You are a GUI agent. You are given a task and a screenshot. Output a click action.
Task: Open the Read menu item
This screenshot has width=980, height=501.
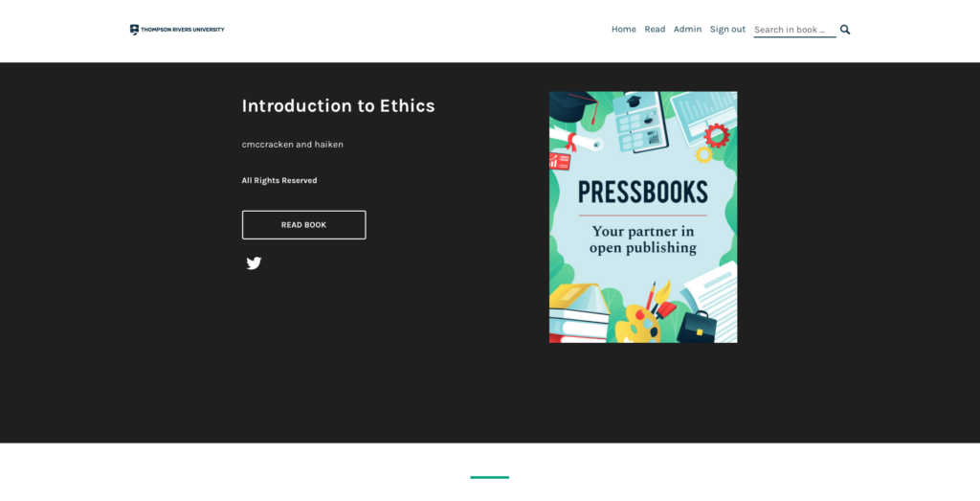pos(655,30)
